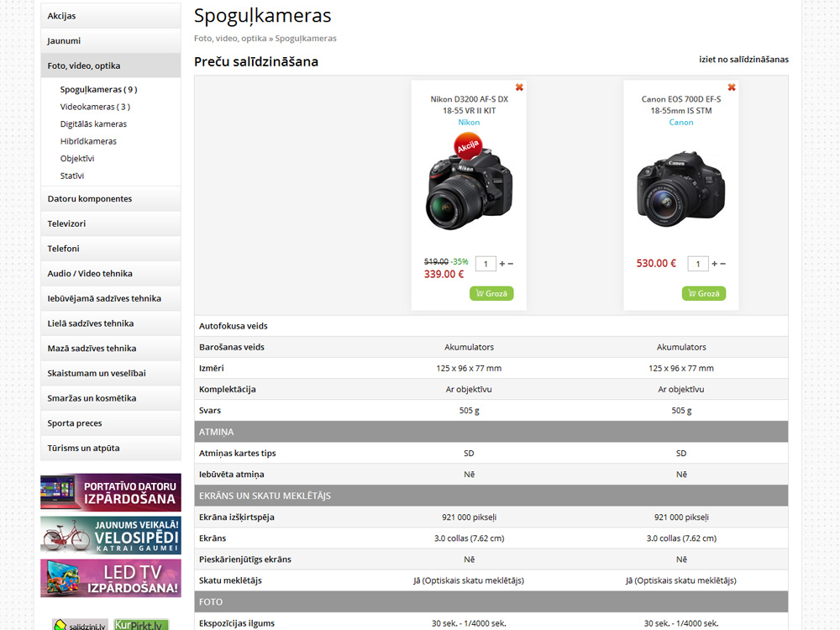Expand Lielā sadzīves tehnika category
The width and height of the screenshot is (840, 630).
[110, 323]
